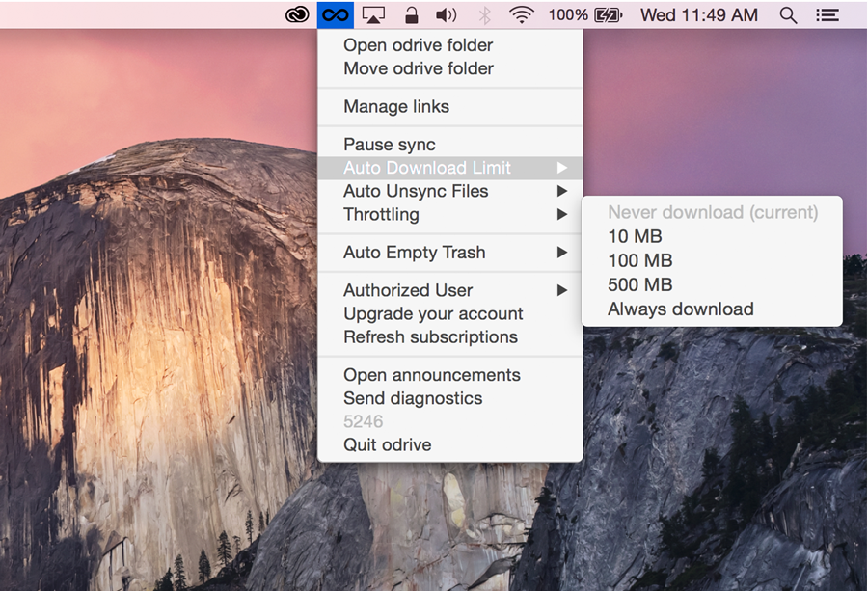The height and width of the screenshot is (591, 868).
Task: Open the volume speaker menu
Action: [x=447, y=14]
